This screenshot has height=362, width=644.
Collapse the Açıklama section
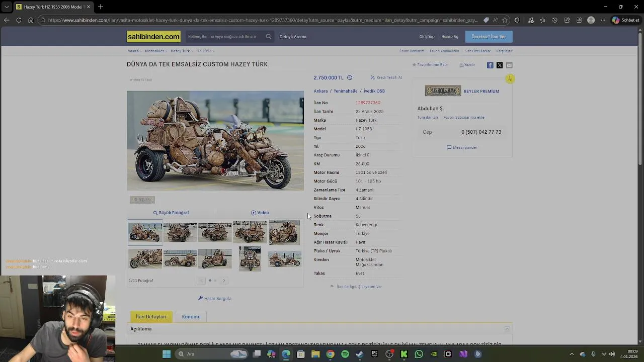tap(507, 329)
